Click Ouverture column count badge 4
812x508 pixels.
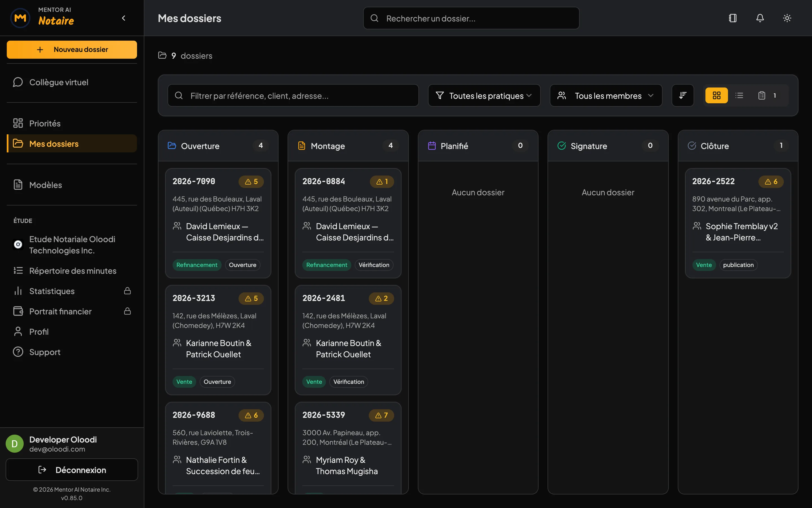pyautogui.click(x=261, y=145)
